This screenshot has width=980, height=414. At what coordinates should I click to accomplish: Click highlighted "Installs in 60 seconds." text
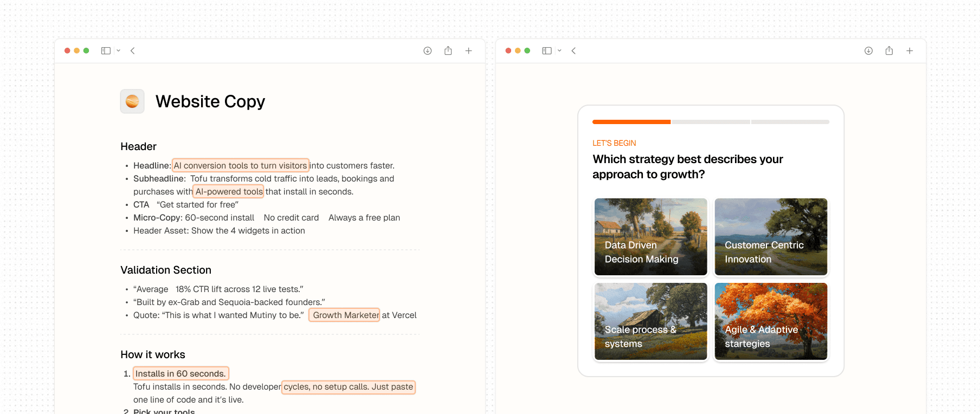181,374
